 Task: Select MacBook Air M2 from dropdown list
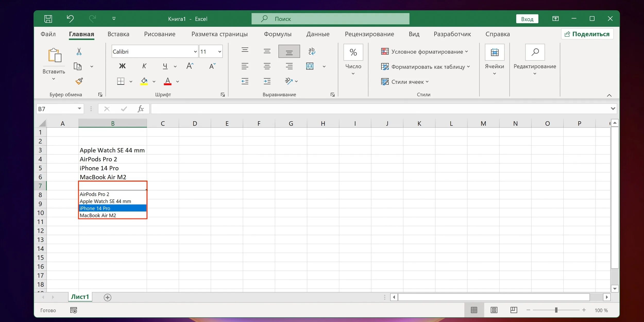point(98,215)
